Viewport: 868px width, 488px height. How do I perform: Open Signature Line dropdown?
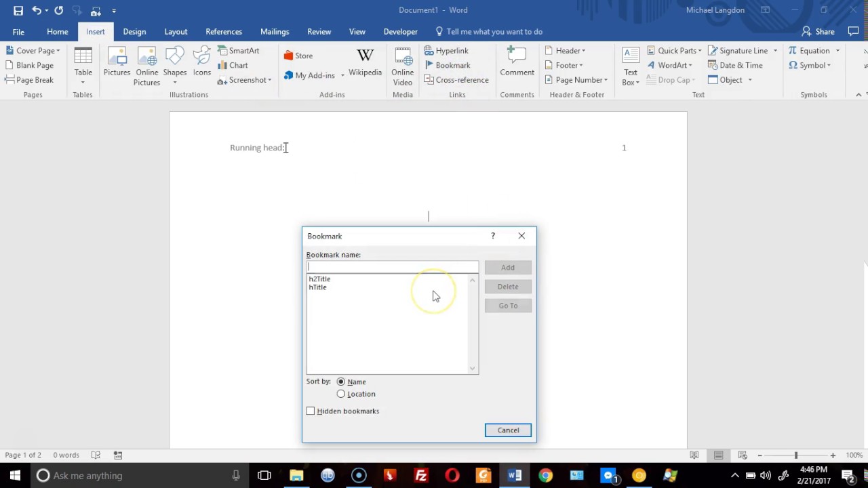(775, 51)
